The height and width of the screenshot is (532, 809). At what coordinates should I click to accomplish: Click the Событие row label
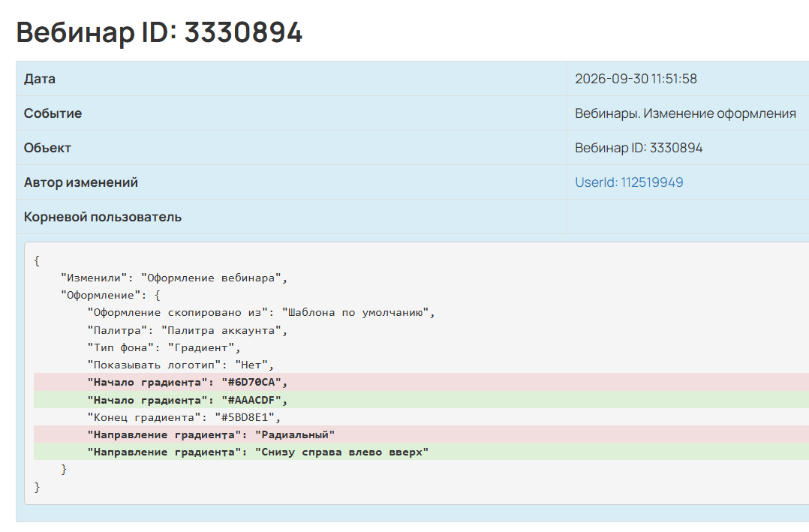53,113
